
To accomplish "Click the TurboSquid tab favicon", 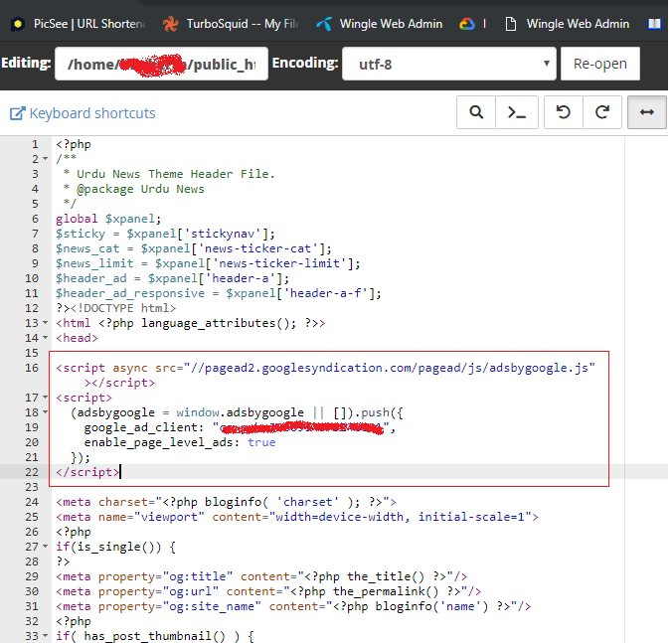I will click(171, 23).
